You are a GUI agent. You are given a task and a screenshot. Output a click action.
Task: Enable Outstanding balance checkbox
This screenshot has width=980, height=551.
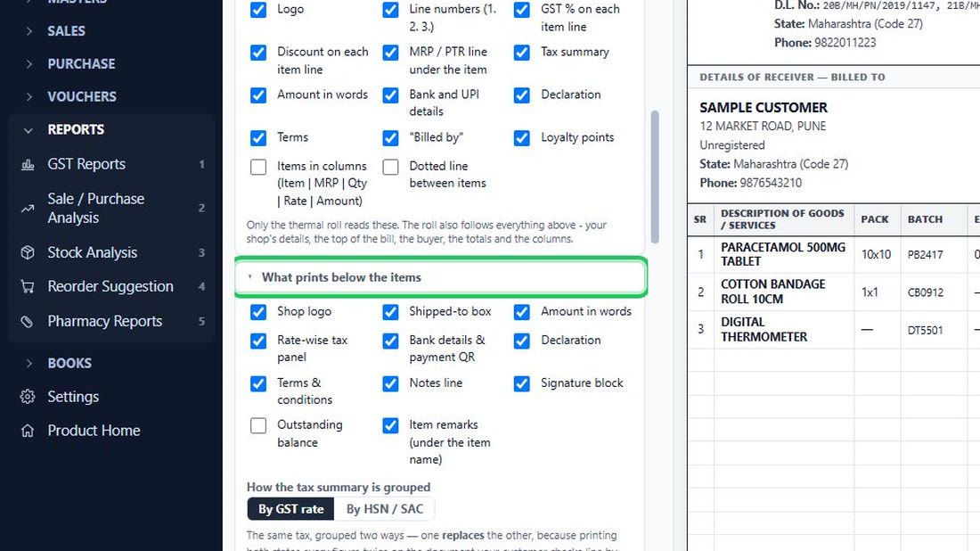point(258,425)
